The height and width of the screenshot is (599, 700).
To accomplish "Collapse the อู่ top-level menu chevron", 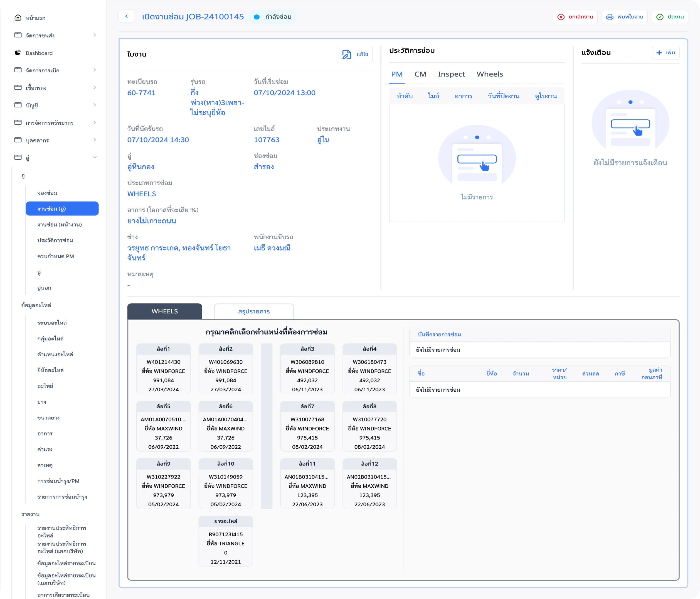I will pos(95,157).
